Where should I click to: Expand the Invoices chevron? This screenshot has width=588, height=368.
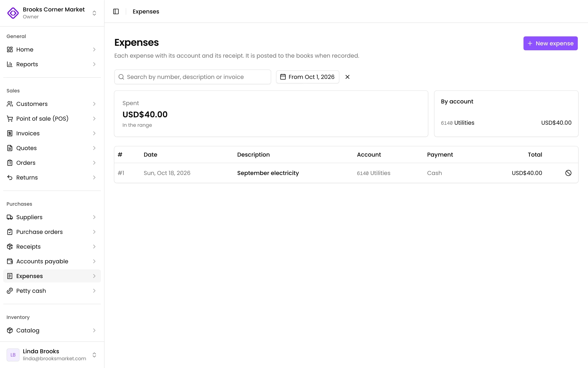[x=94, y=133]
